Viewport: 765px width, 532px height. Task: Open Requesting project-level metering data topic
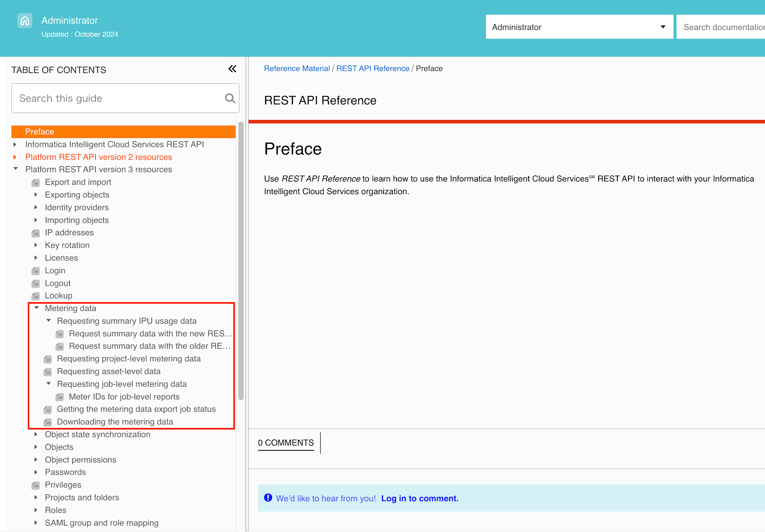pyautogui.click(x=129, y=359)
